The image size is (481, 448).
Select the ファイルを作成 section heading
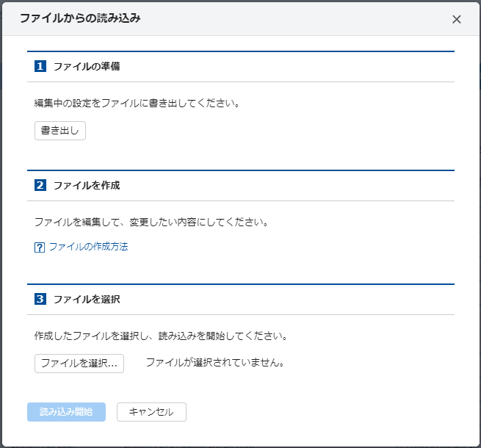(x=87, y=185)
